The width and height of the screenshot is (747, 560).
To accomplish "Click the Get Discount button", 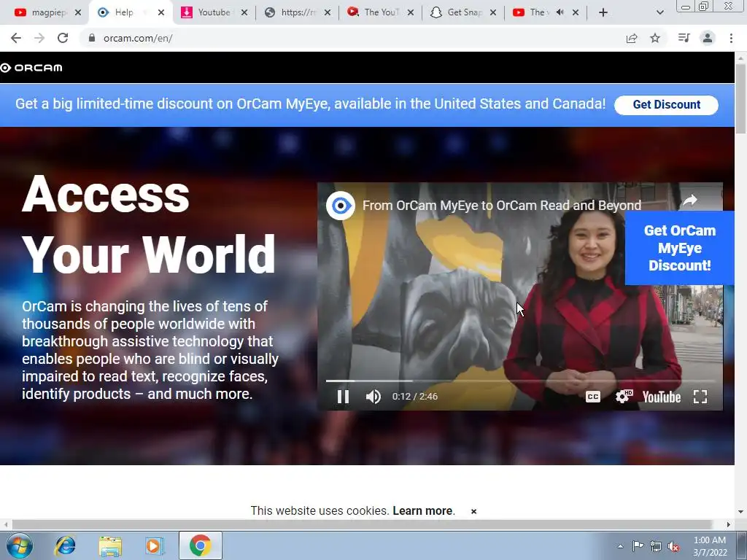I will coord(666,105).
